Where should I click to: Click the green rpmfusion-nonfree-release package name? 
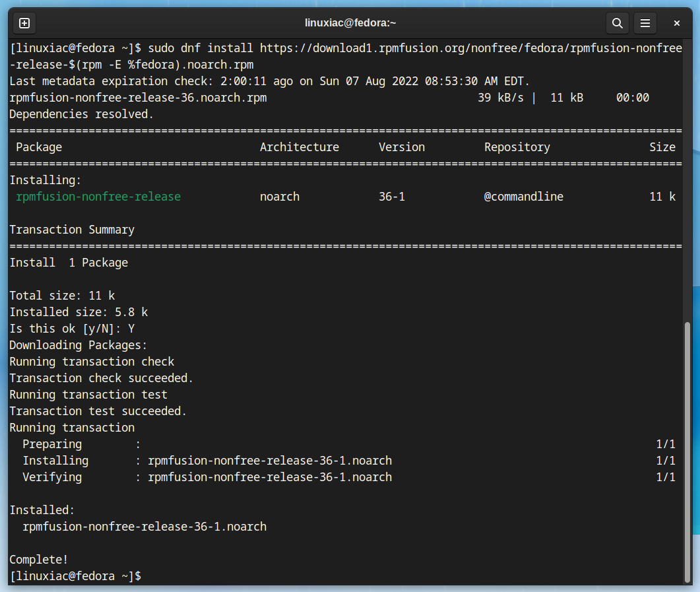coord(98,197)
